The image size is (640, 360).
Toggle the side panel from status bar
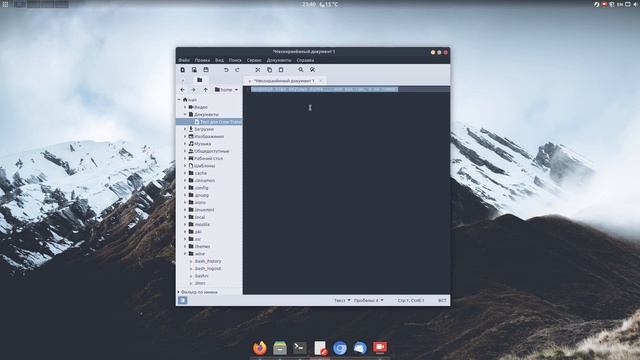tap(182, 300)
